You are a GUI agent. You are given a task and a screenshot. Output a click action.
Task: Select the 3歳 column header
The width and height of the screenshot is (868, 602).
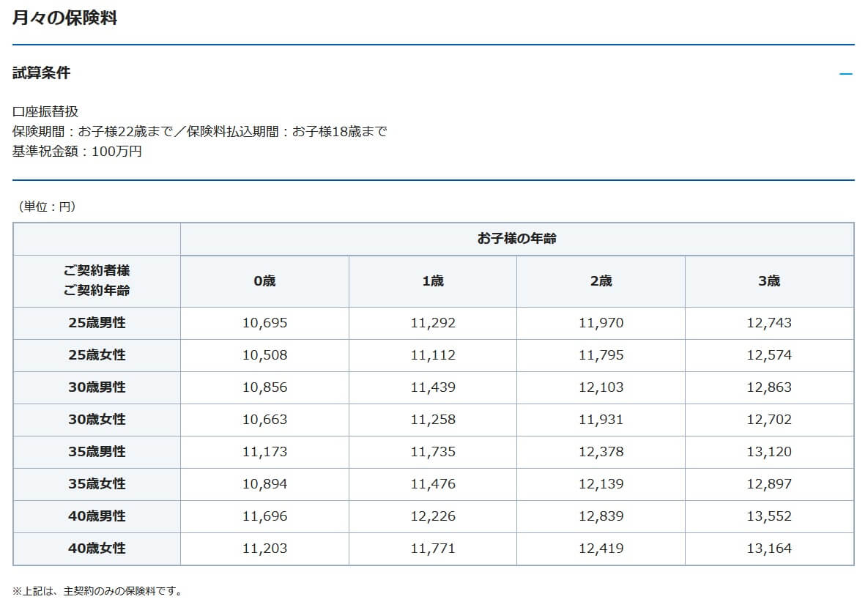click(x=769, y=281)
